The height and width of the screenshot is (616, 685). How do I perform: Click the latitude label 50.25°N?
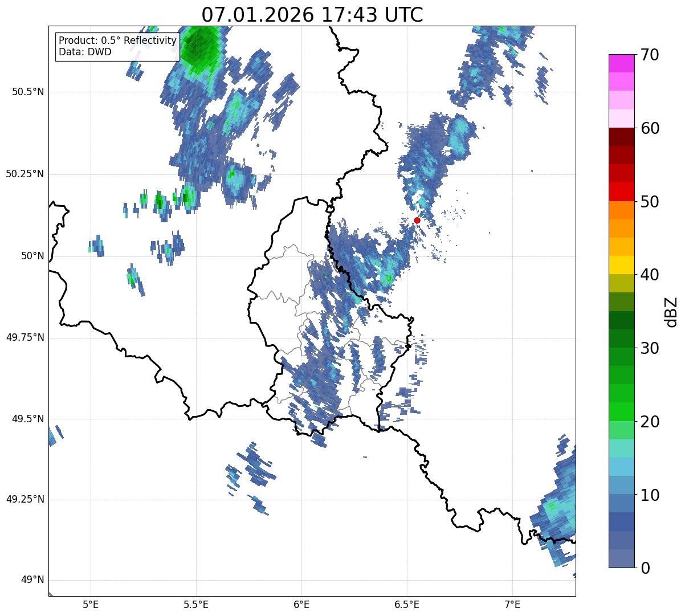click(x=25, y=174)
